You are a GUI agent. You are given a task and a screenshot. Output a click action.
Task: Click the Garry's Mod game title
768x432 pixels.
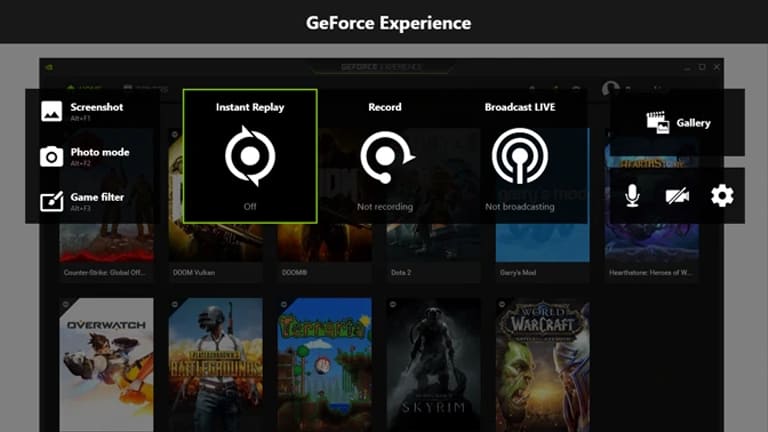click(518, 272)
